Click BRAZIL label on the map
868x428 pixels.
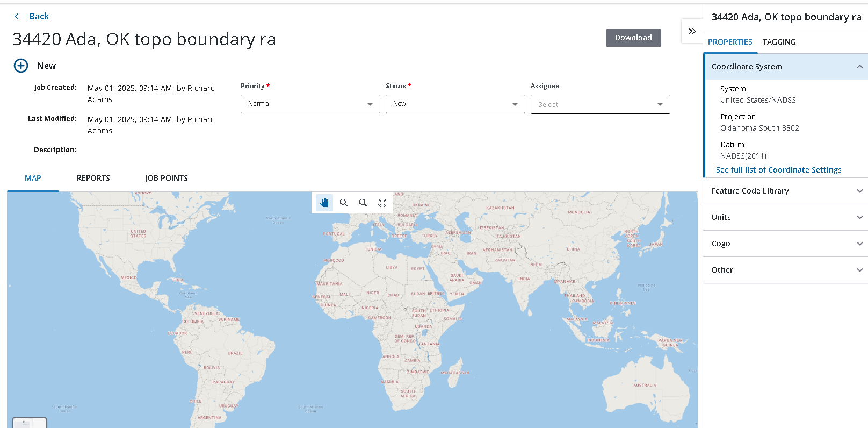235,353
